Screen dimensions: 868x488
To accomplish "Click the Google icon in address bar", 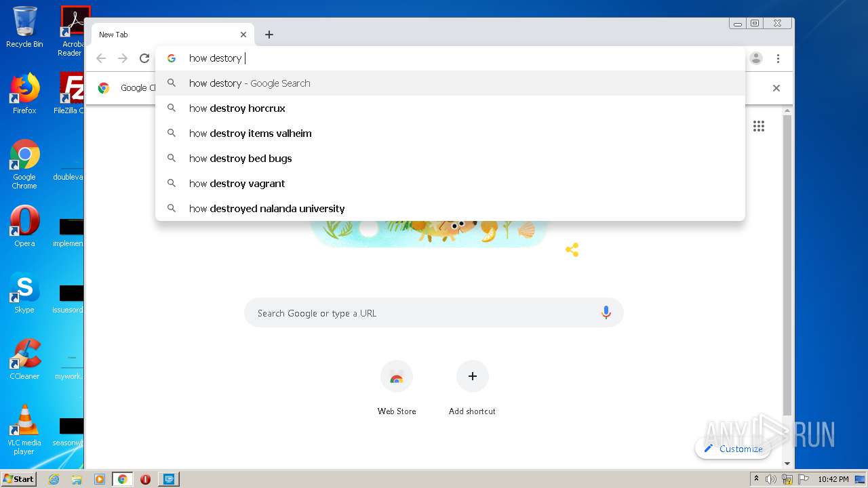I will 172,58.
